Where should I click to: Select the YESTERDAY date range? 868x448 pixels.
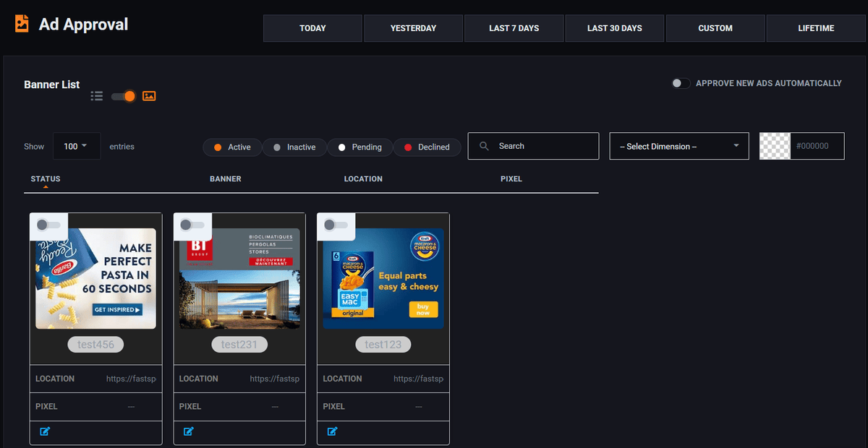tap(413, 28)
